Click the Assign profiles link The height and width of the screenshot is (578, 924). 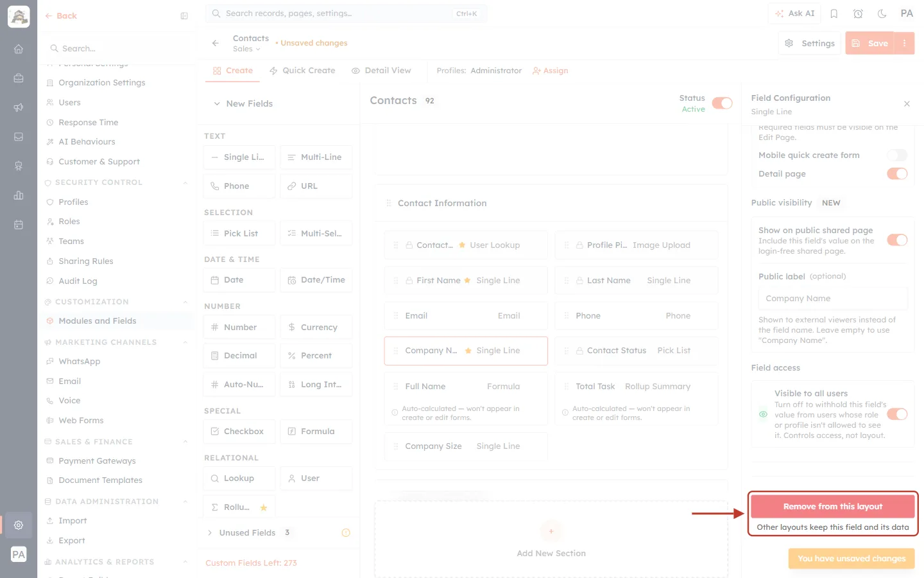[x=551, y=71]
